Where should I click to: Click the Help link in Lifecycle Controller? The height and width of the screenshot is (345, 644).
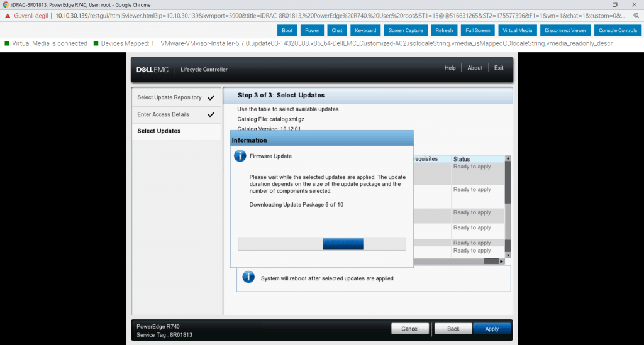(x=450, y=68)
